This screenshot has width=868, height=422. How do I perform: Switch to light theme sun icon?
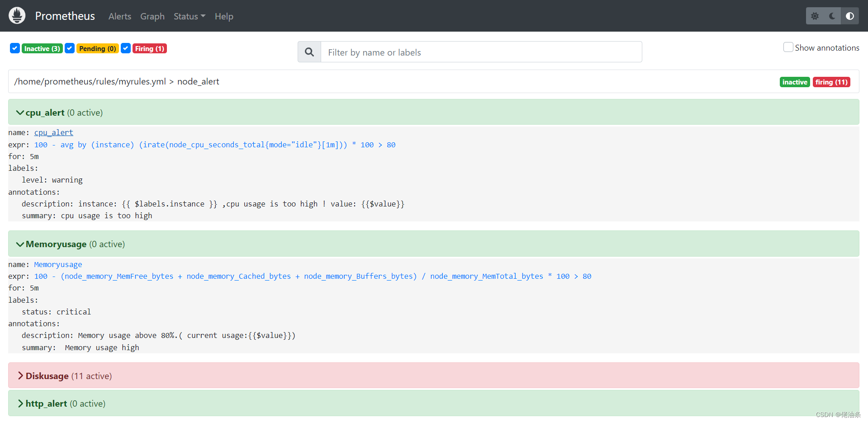click(x=815, y=16)
